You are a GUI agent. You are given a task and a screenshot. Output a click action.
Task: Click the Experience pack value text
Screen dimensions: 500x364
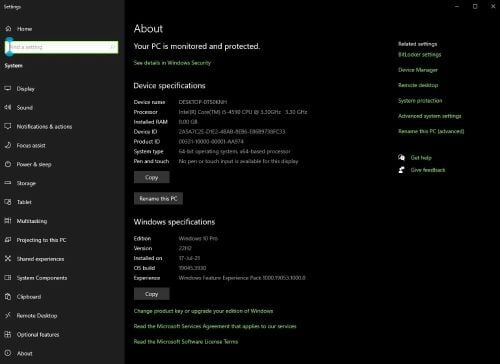242,278
